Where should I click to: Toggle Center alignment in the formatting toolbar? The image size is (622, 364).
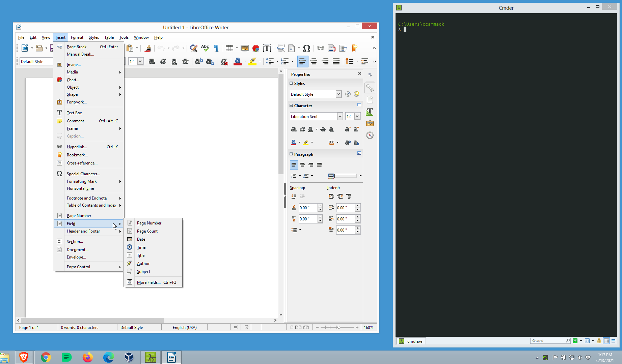pyautogui.click(x=314, y=61)
